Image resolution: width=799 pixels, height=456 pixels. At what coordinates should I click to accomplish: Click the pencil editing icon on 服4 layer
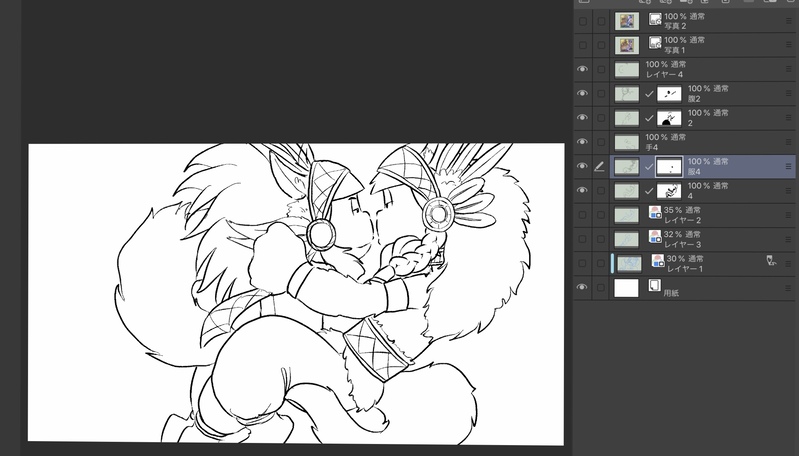coord(600,167)
